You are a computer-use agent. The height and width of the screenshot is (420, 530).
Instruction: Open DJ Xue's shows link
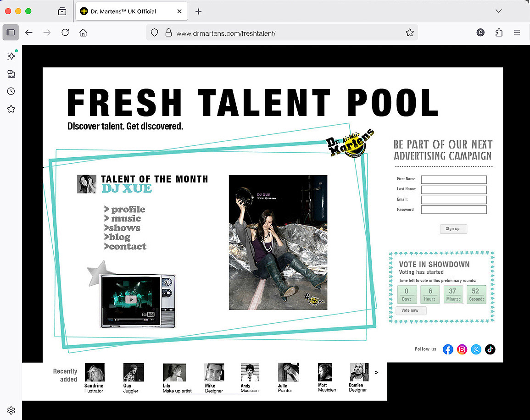122,228
